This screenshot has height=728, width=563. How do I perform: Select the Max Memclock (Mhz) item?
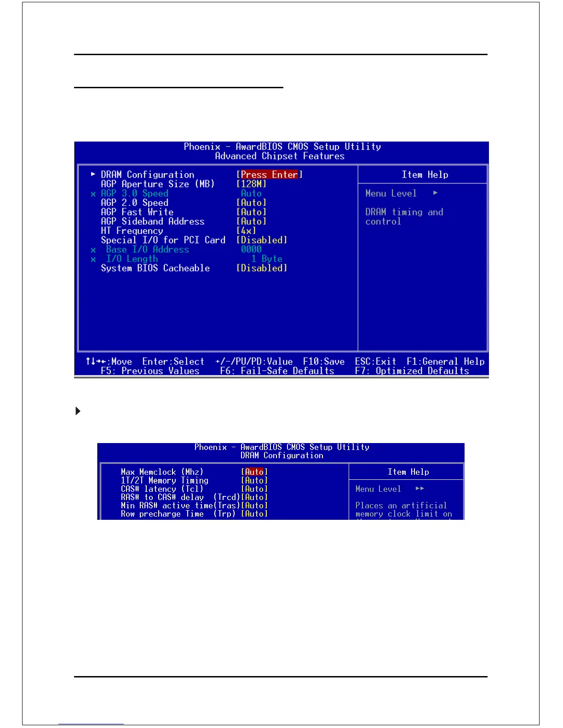pos(162,472)
